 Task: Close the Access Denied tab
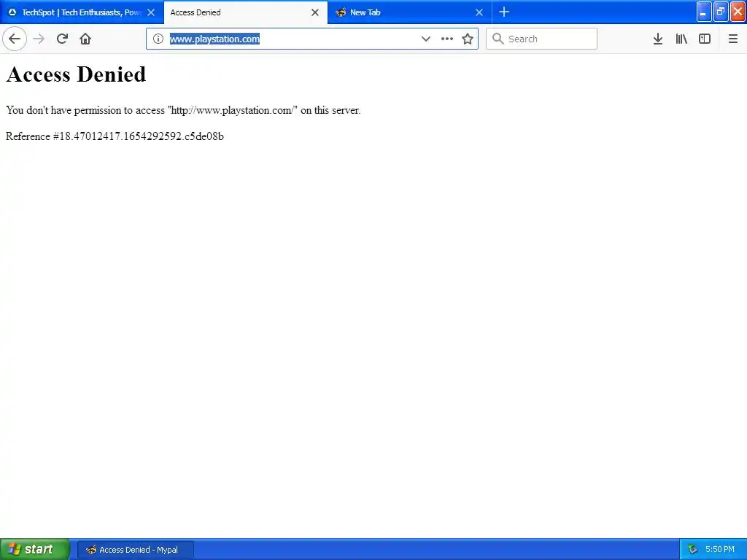(315, 12)
